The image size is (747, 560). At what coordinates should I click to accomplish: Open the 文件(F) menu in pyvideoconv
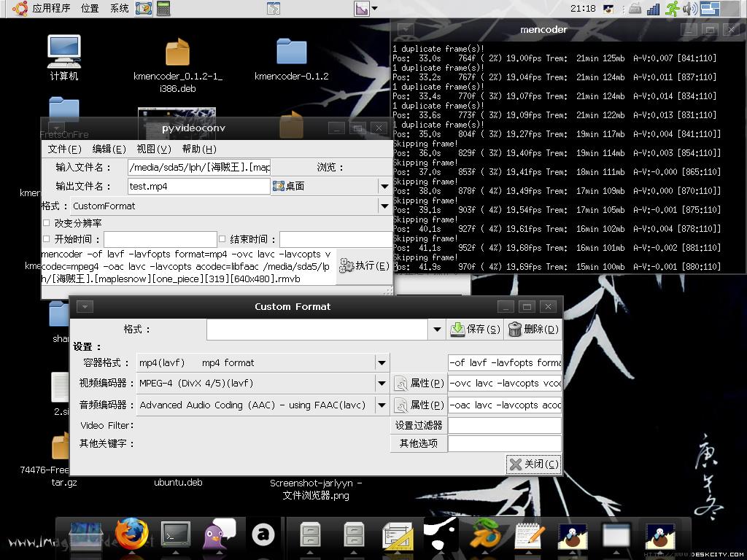tap(64, 149)
